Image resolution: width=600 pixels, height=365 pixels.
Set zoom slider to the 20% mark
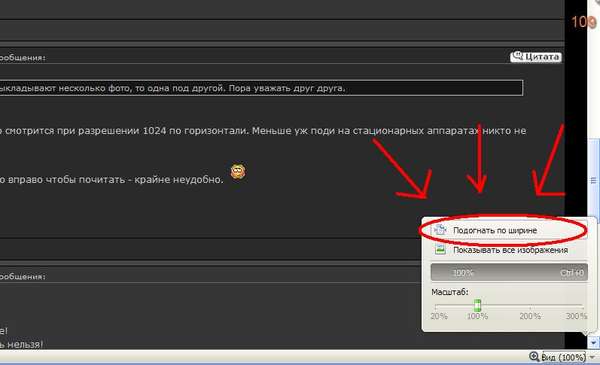point(436,306)
